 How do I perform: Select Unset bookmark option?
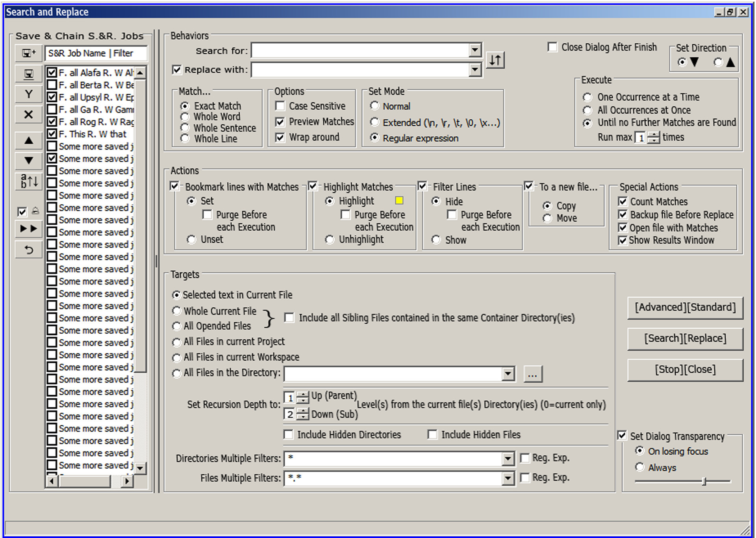tap(191, 240)
